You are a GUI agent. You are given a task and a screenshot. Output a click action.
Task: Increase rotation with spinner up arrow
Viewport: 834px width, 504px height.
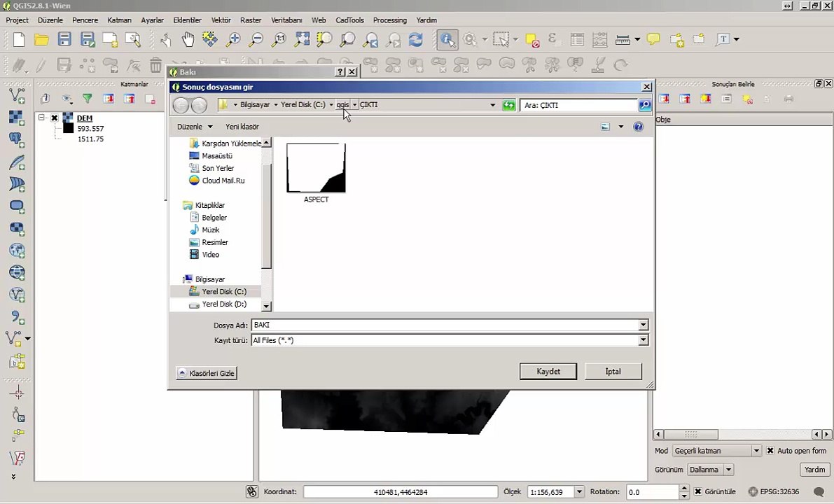click(684, 488)
